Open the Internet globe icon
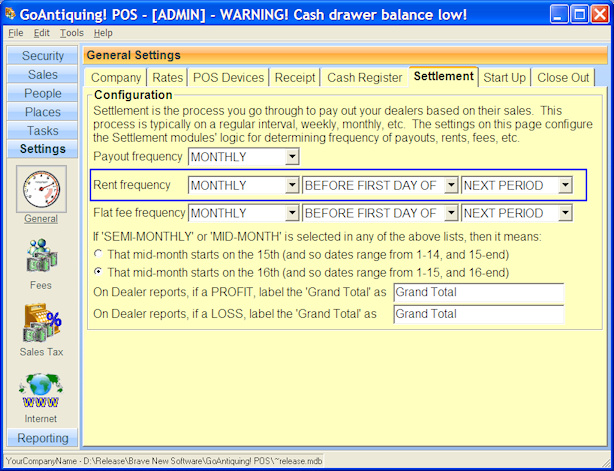The image size is (614, 471). 41,391
